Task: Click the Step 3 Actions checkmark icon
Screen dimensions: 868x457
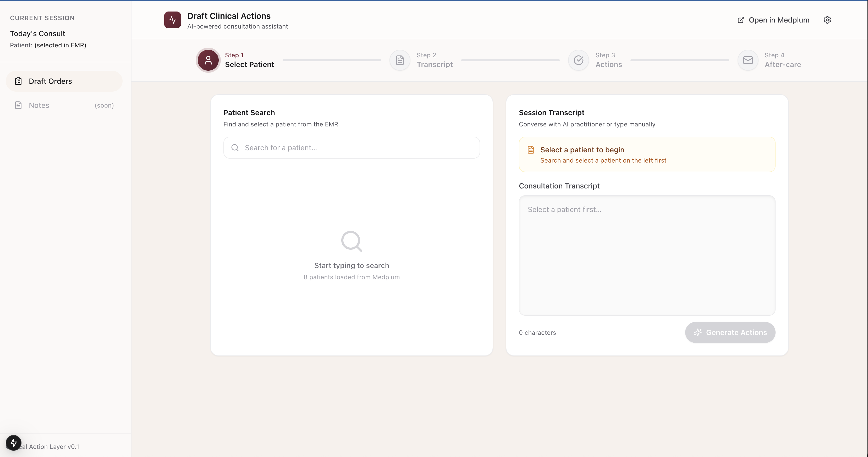Action: tap(578, 60)
